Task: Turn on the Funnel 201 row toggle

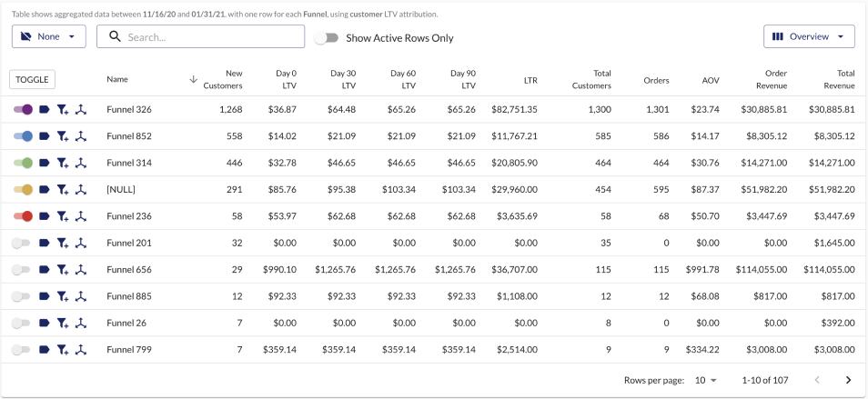Action: coord(21,244)
